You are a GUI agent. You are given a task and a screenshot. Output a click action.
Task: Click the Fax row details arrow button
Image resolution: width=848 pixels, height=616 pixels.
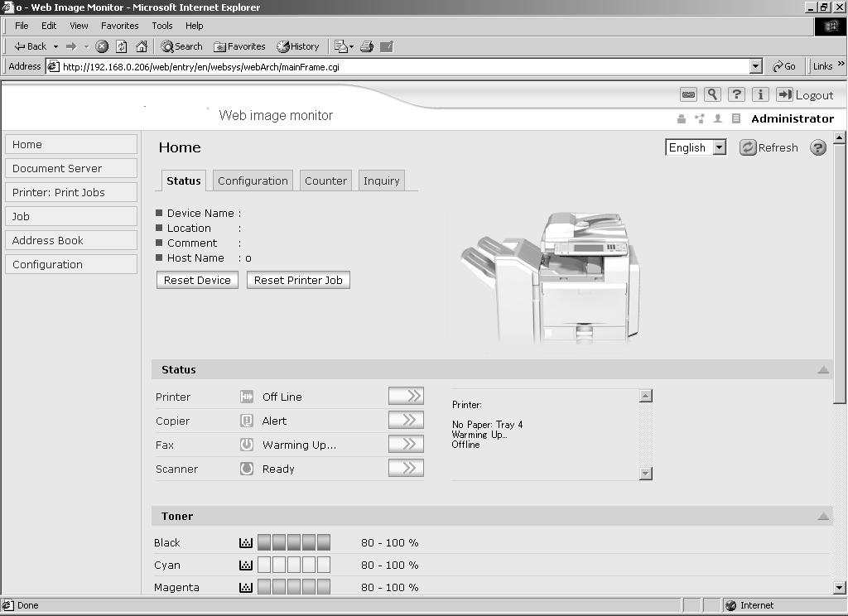click(x=406, y=444)
